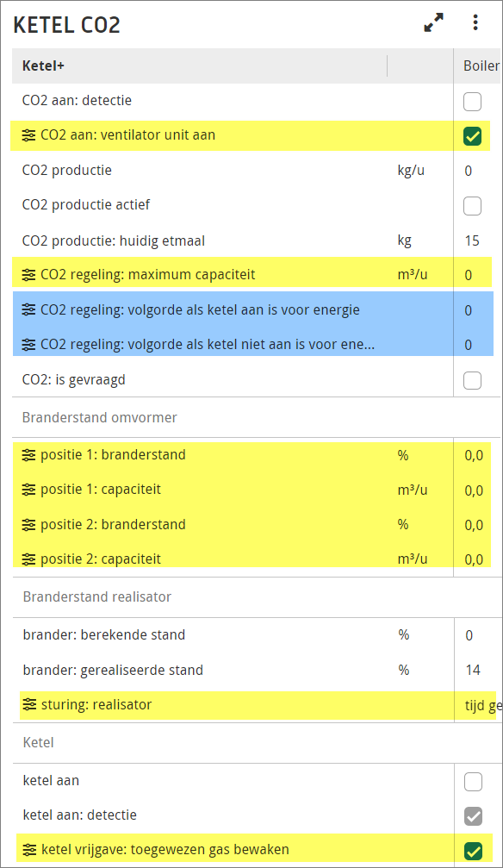Click settings icon for CO2 regeling: maximum capaciteit
Viewport: 503px width, 868px height.
click(28, 275)
